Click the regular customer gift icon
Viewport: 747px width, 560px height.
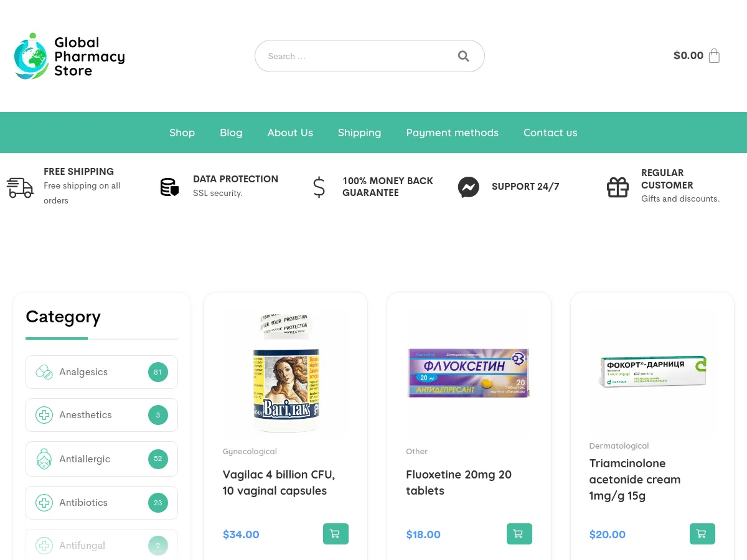coord(618,187)
